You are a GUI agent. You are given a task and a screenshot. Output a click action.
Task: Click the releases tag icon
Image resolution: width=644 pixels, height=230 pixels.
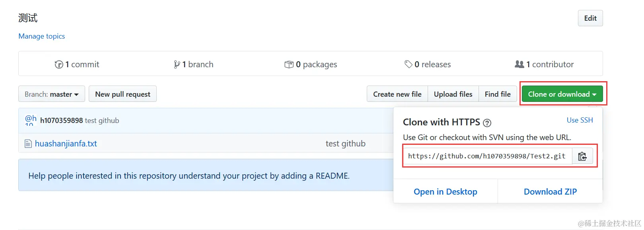click(408, 64)
